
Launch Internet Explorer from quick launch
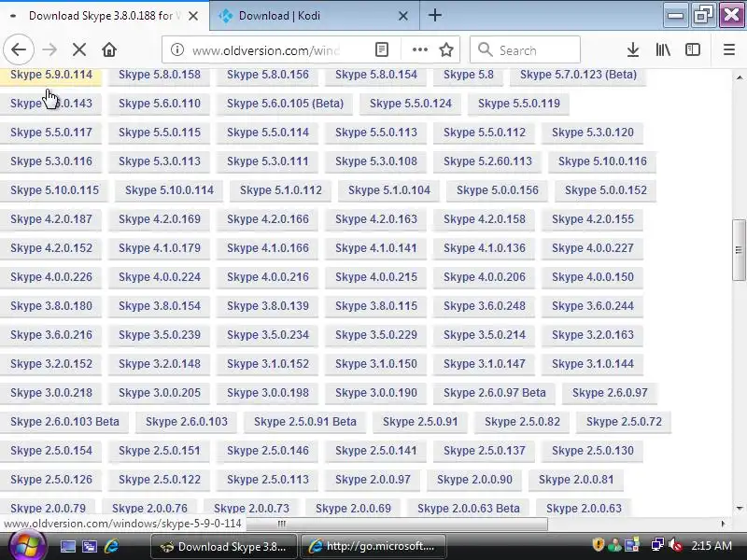point(111,546)
